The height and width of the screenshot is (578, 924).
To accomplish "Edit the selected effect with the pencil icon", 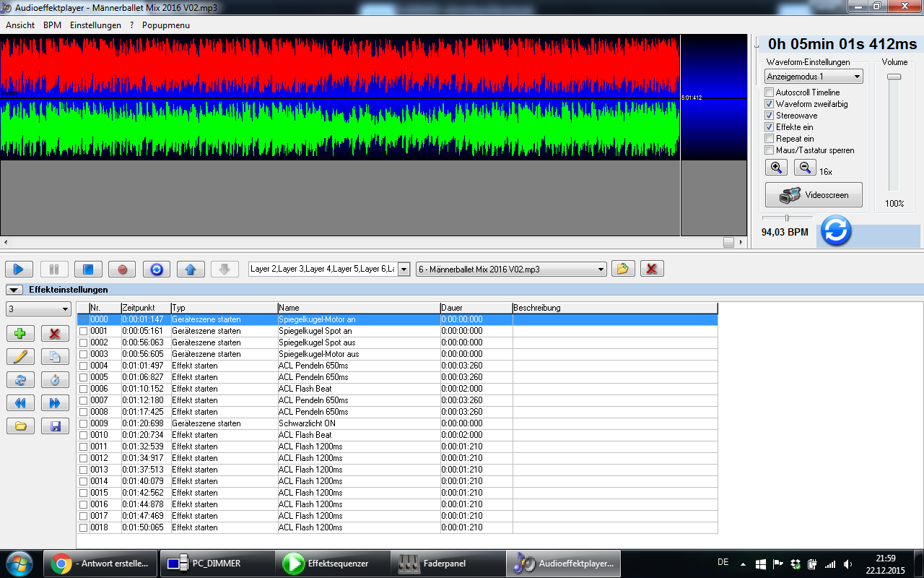I will pos(19,356).
